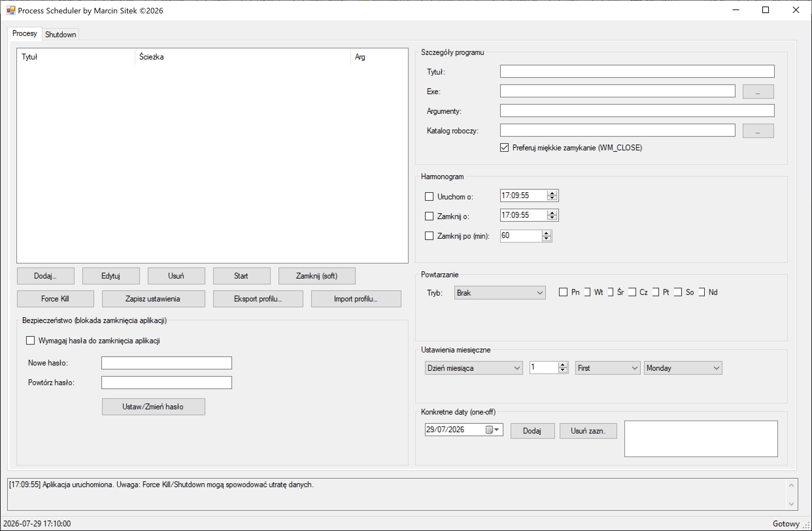The height and width of the screenshot is (531, 812).
Task: Check the Zamknij o checkbox
Action: click(429, 216)
